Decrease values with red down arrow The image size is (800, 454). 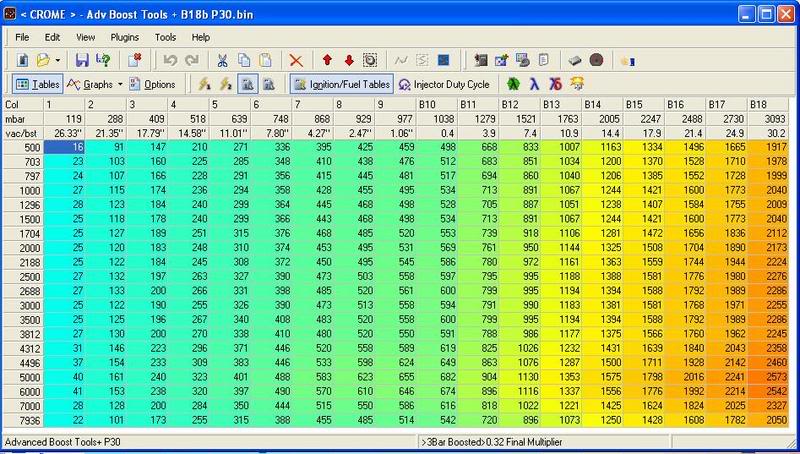pyautogui.click(x=349, y=60)
